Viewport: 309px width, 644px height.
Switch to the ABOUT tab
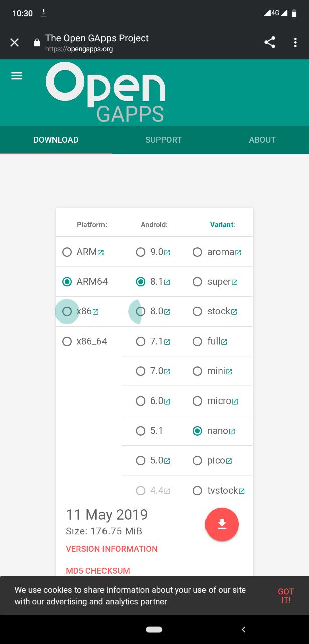[x=262, y=140]
